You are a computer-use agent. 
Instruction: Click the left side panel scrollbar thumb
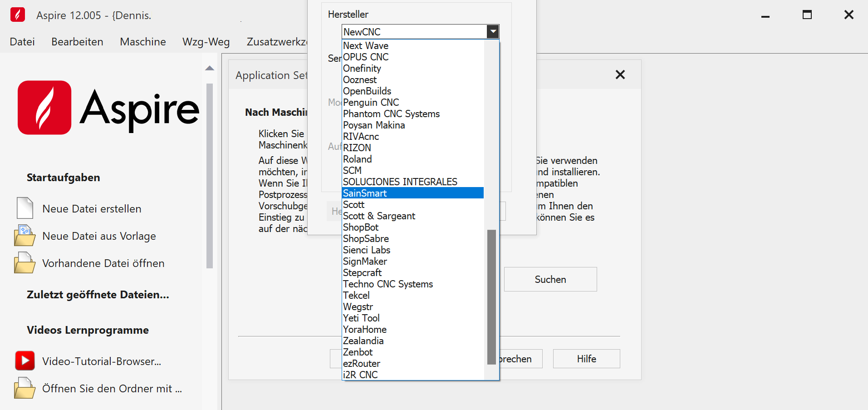pyautogui.click(x=209, y=176)
